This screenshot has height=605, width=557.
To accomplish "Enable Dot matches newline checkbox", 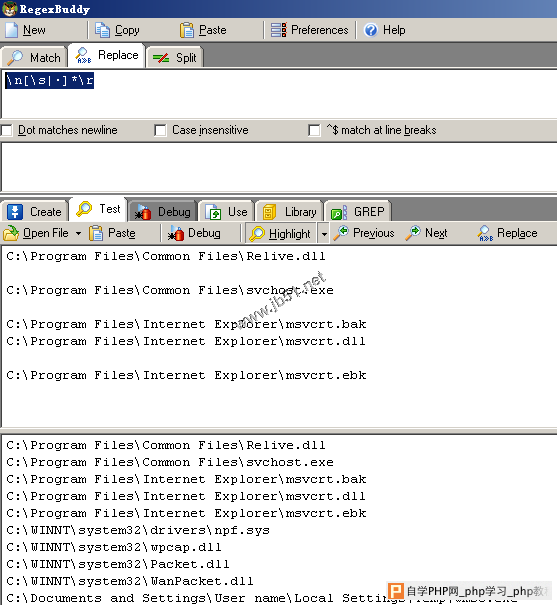I will pos(7,130).
